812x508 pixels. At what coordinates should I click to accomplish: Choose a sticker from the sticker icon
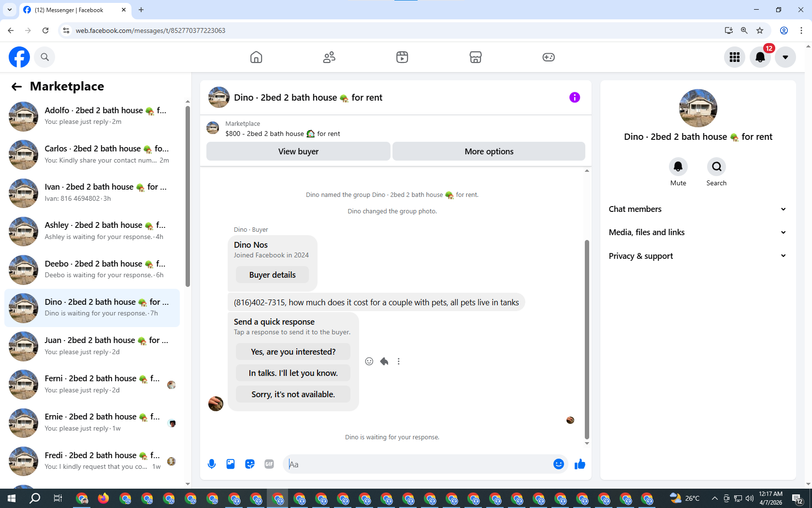click(x=250, y=464)
